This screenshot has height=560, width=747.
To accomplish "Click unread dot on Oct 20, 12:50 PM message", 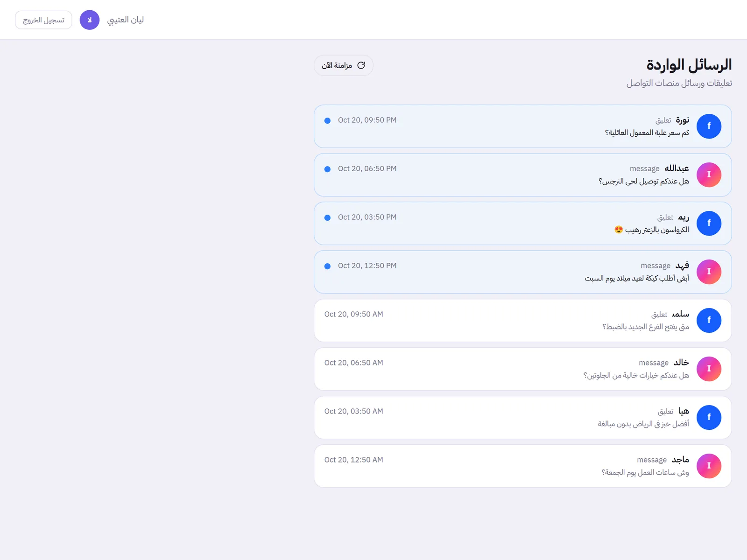I will click(x=327, y=266).
